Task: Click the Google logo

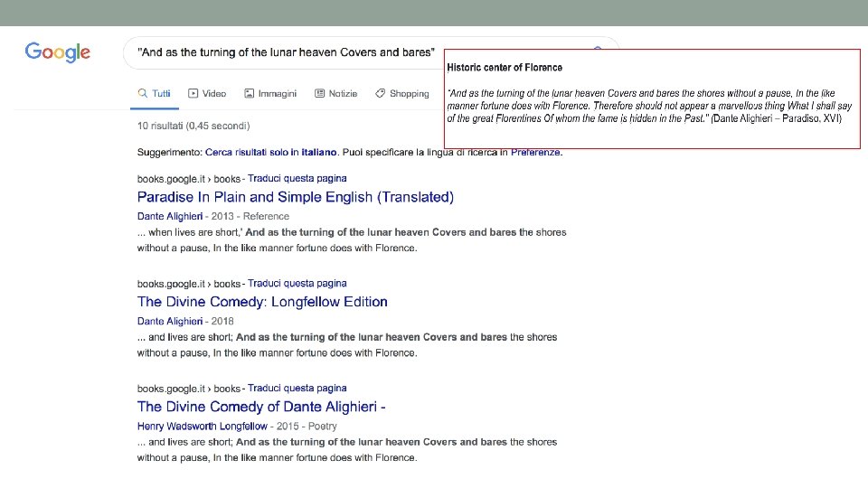Action: tap(58, 52)
